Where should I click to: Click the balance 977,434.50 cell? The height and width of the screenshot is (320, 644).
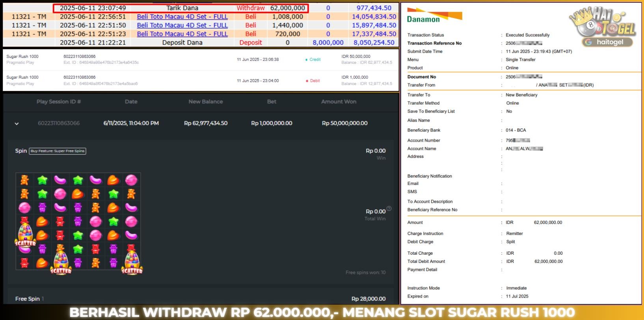pos(374,8)
